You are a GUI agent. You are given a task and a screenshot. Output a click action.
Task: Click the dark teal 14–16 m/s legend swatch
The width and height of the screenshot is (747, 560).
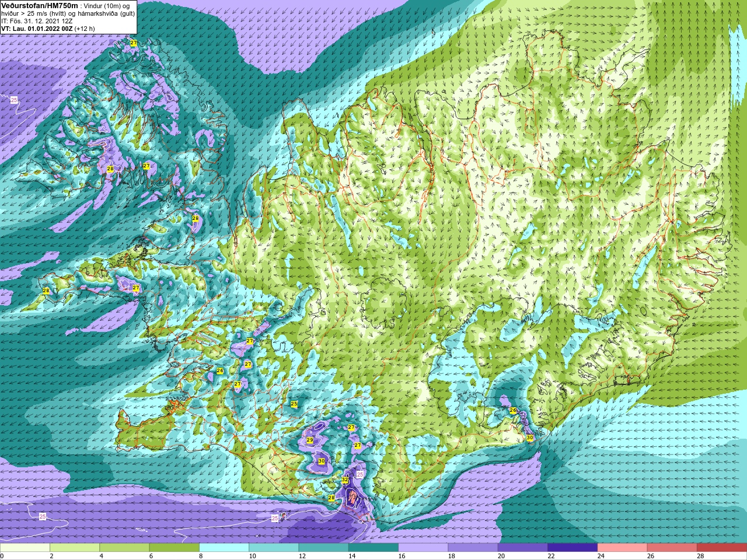373,548
